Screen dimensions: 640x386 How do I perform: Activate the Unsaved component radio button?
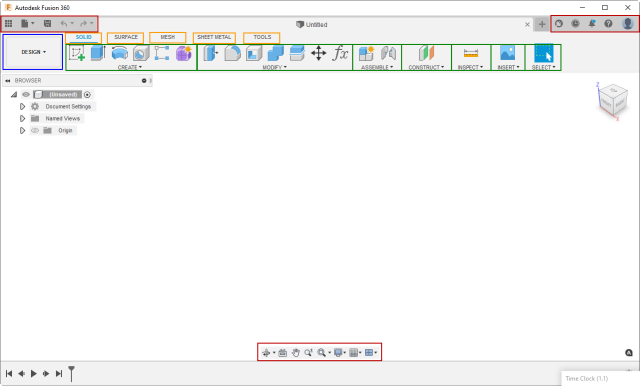(87, 95)
